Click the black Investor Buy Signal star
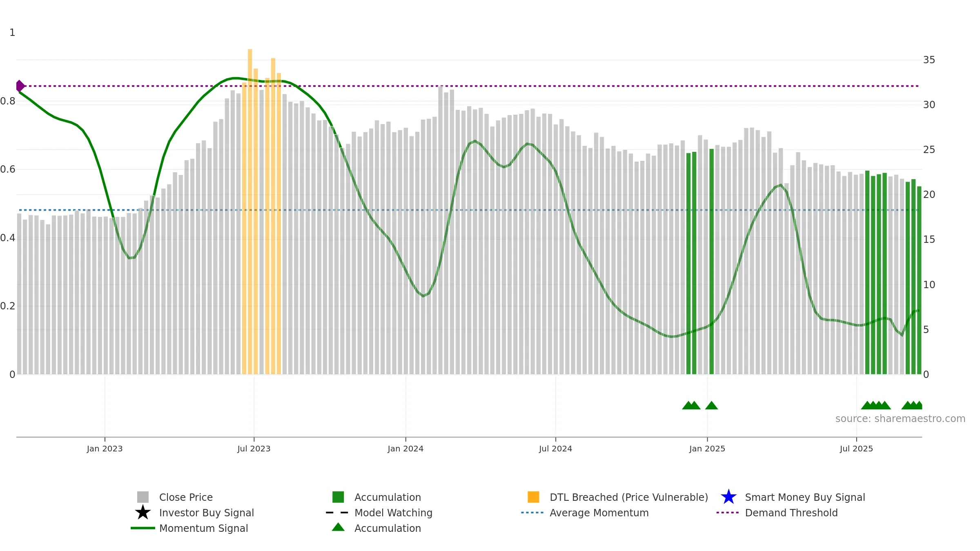The width and height of the screenshot is (980, 551). [143, 513]
